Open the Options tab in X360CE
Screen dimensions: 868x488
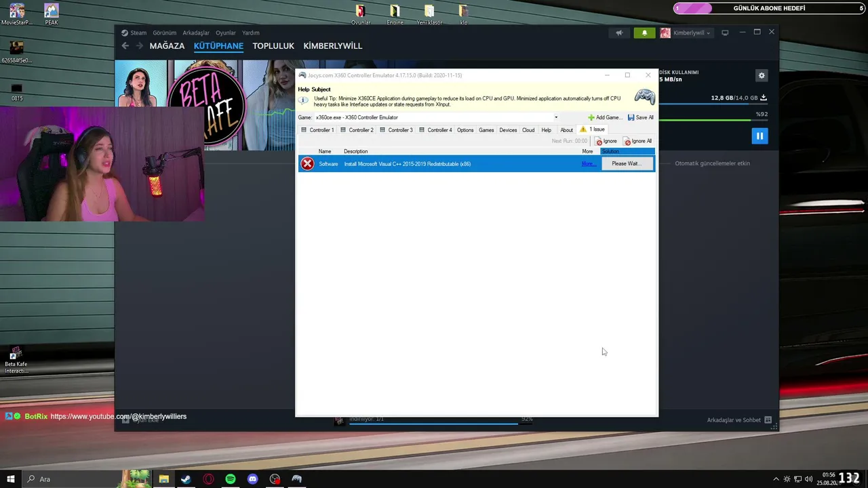point(465,129)
